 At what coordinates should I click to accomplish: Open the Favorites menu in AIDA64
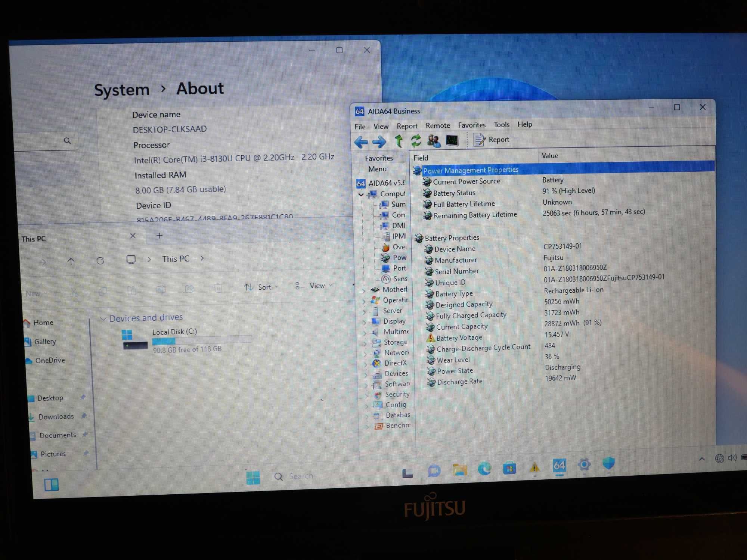point(472,125)
